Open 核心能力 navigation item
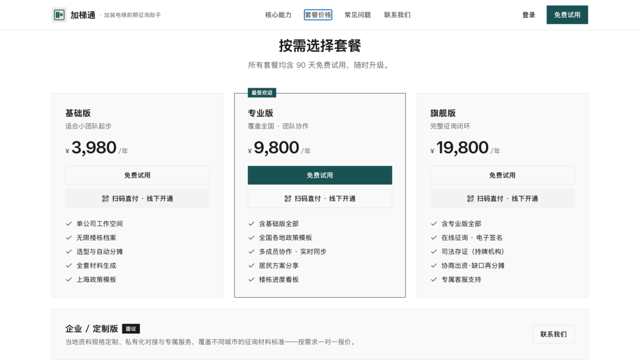 [279, 15]
